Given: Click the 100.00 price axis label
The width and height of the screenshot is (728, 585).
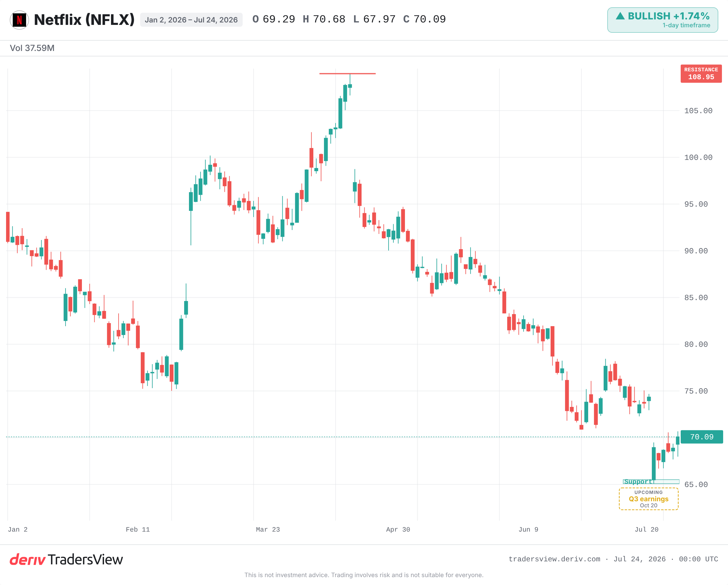Looking at the screenshot, I should click(698, 157).
